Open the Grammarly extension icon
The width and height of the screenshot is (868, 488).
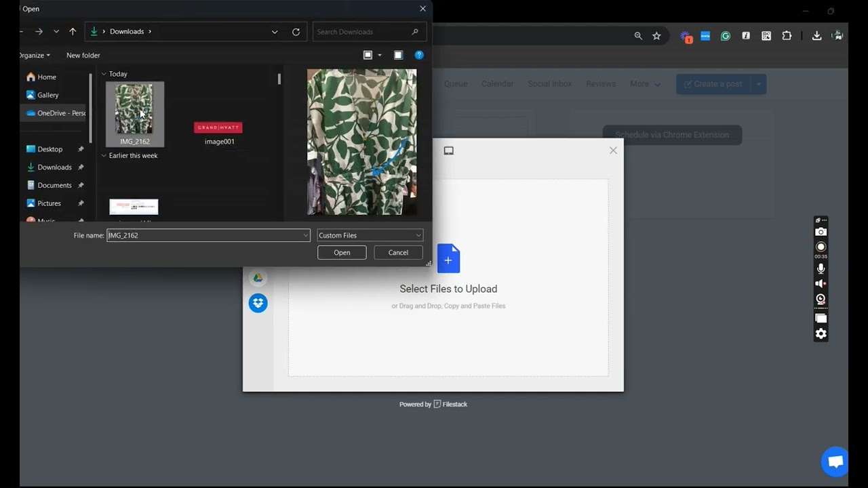[726, 36]
